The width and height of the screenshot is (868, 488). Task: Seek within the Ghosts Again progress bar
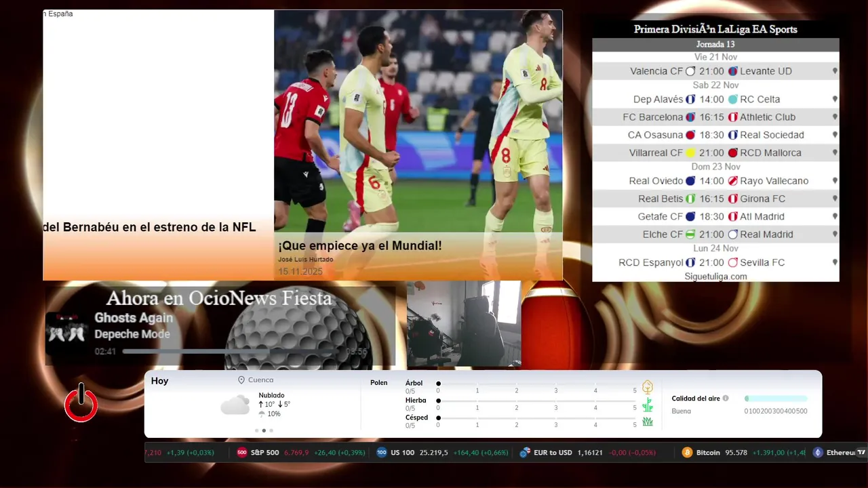(x=231, y=352)
